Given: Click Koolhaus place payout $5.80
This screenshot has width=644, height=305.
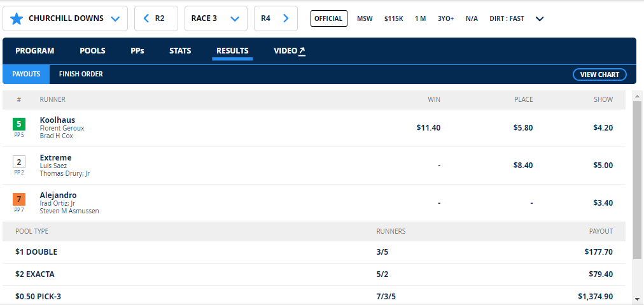Looking at the screenshot, I should (523, 128).
